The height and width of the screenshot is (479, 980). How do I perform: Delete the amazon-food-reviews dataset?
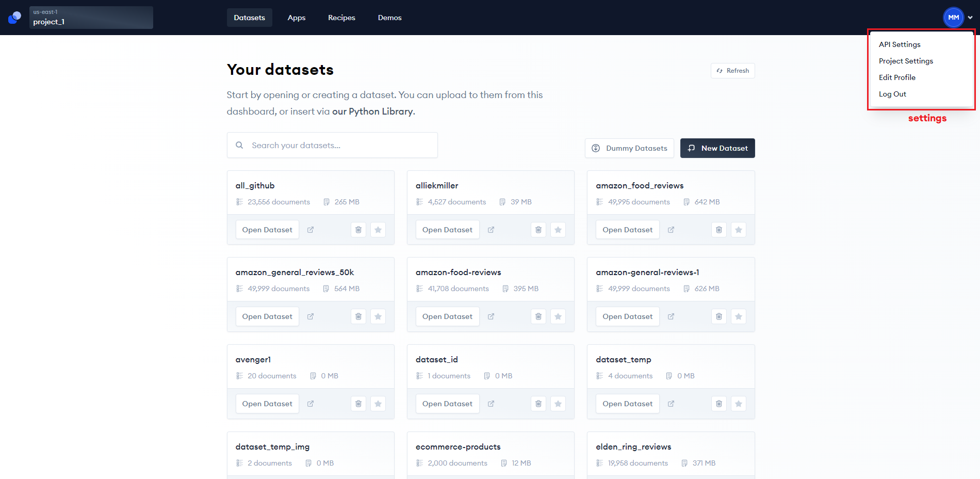538,316
